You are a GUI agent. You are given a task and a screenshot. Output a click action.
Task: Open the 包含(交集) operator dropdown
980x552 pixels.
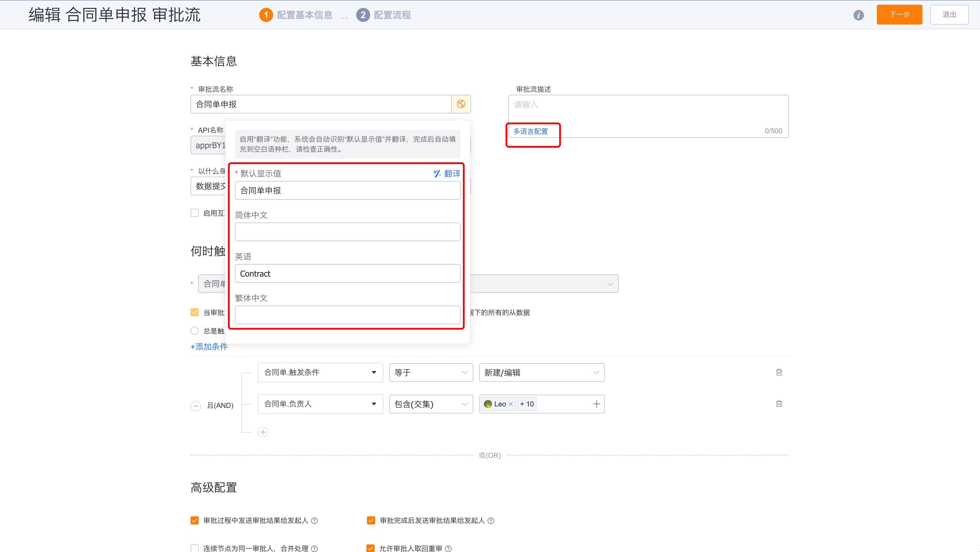coord(431,404)
